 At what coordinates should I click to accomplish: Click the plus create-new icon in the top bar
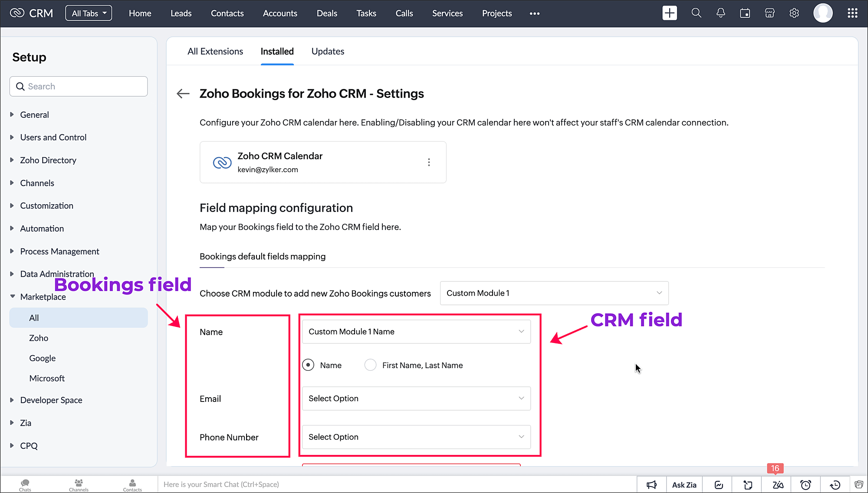pos(669,13)
